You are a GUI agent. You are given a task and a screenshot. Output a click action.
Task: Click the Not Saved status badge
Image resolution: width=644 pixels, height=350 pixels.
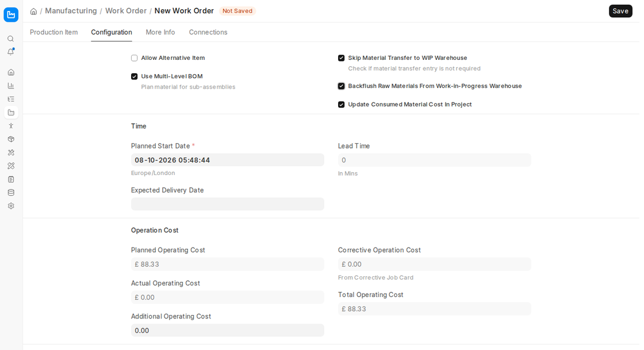[237, 11]
